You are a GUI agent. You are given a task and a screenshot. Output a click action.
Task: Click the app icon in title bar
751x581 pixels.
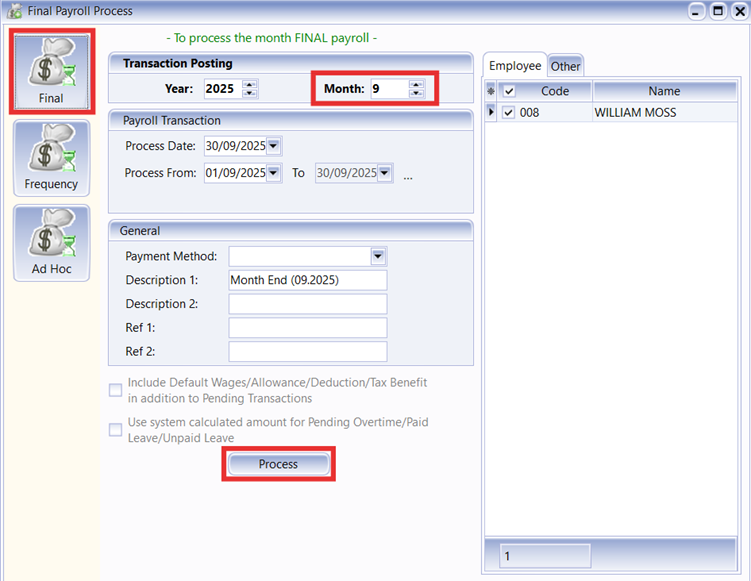(11, 11)
